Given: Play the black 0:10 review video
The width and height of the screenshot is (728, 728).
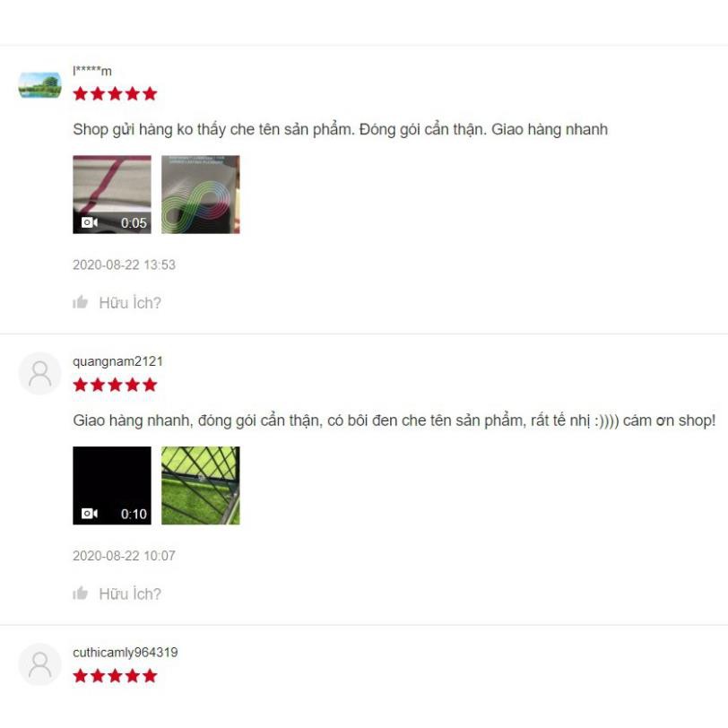Looking at the screenshot, I should point(112,486).
